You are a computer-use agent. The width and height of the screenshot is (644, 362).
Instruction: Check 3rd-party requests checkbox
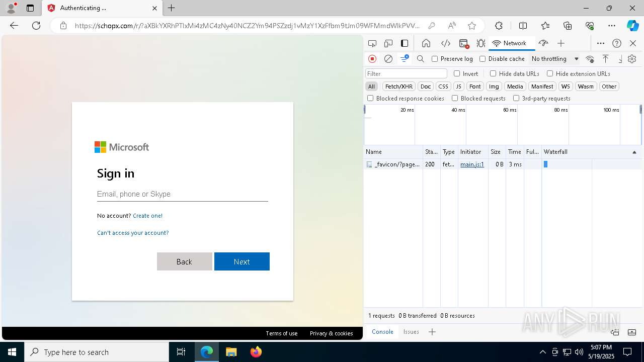pos(516,99)
